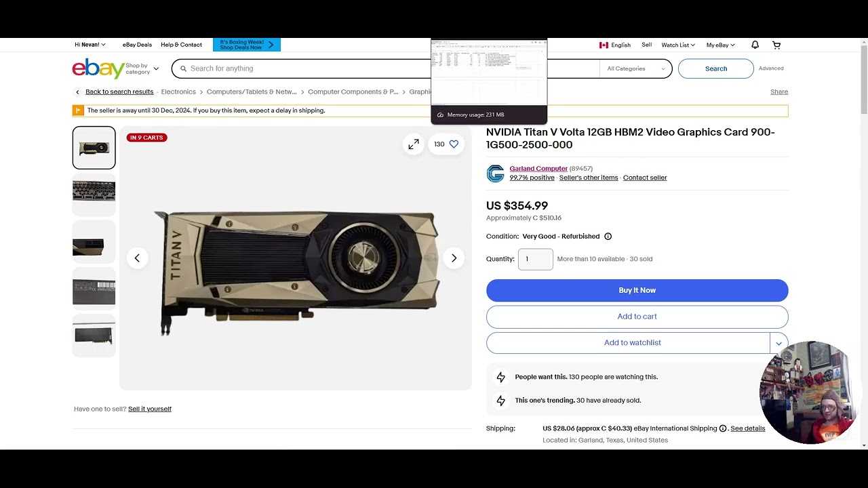Screen dimensions: 868x488
Task: Click Garland Computer seller logo
Action: pyautogui.click(x=495, y=174)
